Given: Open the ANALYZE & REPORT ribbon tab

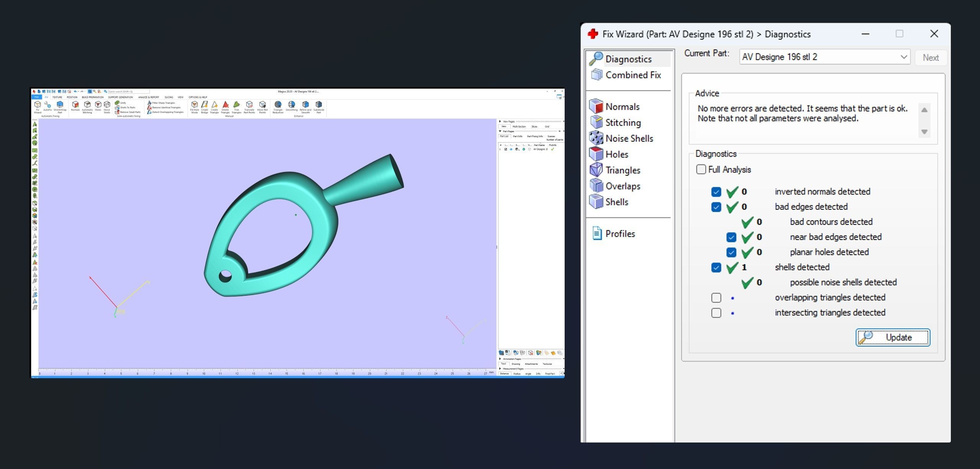Looking at the screenshot, I should (149, 97).
